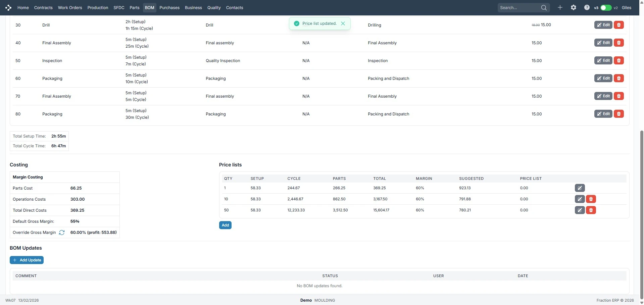Delete the price list row for quantity 10
The height and width of the screenshot is (305, 644).
coord(591,199)
